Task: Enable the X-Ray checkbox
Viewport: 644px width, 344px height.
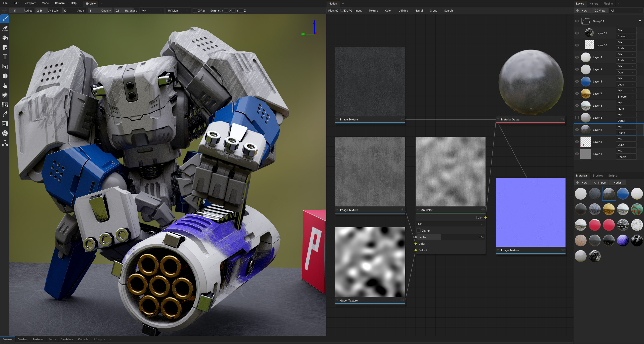Action: [195, 11]
